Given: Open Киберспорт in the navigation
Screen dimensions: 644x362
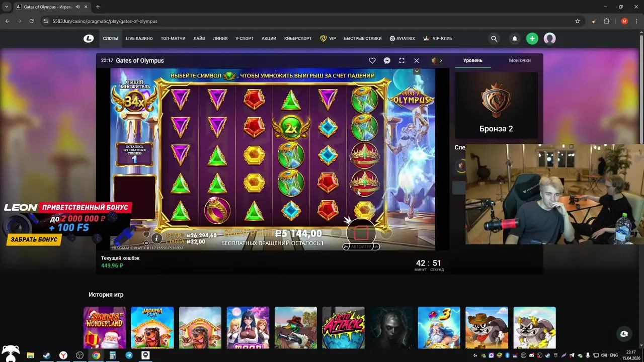Looking at the screenshot, I should pyautogui.click(x=298, y=38).
